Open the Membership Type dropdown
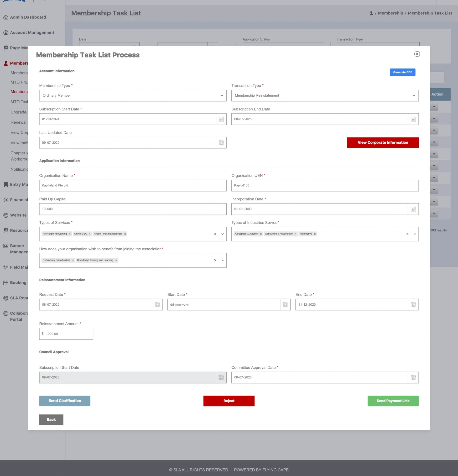Image resolution: width=458 pixels, height=476 pixels. tap(133, 96)
